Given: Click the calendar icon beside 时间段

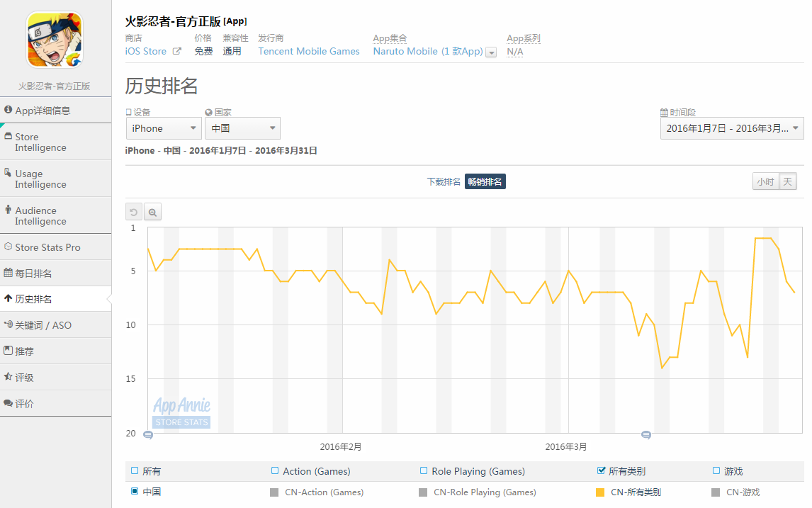Looking at the screenshot, I should (664, 113).
